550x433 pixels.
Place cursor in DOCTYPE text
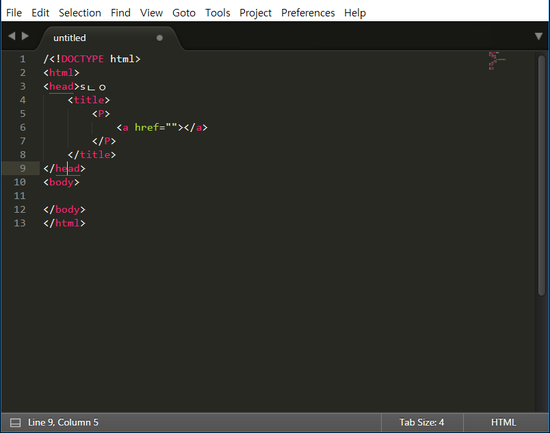click(x=82, y=59)
